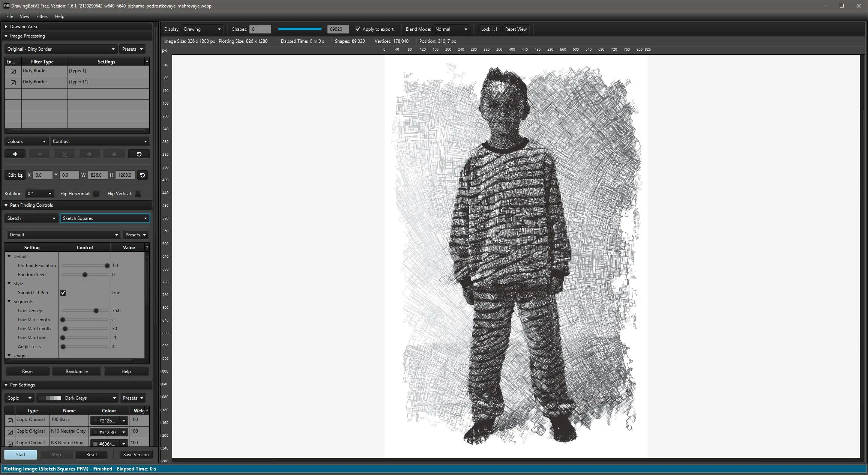Viewport: 868px width, 475px height.
Task: Click the move filter up arrow
Action: pyautogui.click(x=89, y=154)
